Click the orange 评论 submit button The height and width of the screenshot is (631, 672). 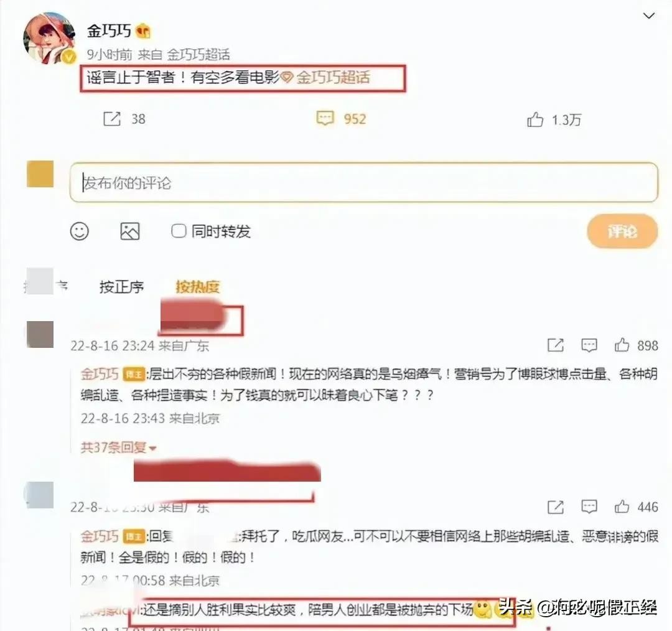(622, 231)
